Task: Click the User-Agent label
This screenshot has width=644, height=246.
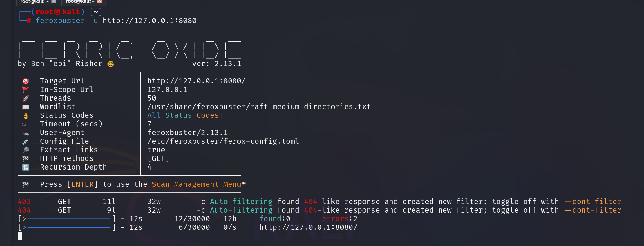Action: click(x=62, y=133)
